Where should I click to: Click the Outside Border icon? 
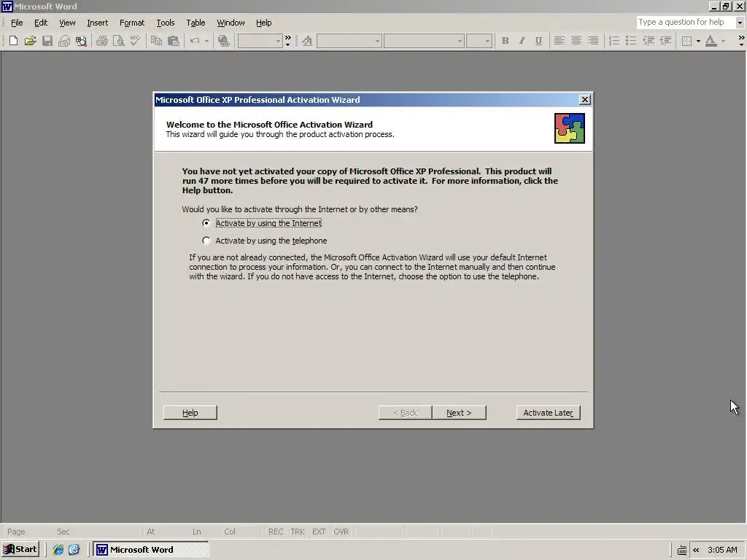click(x=686, y=41)
